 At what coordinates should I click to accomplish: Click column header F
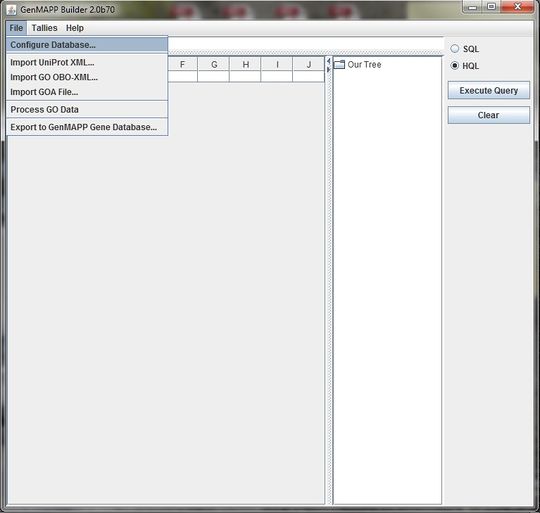tap(183, 64)
